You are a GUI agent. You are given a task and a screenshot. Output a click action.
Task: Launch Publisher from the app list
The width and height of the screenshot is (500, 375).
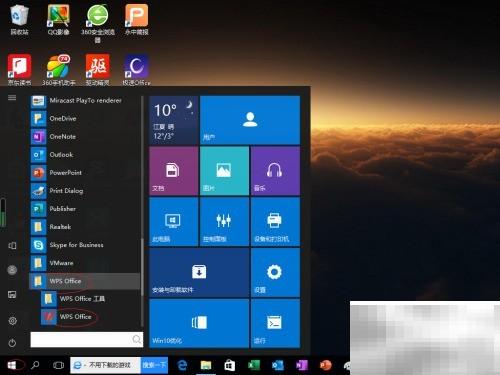pos(85,209)
